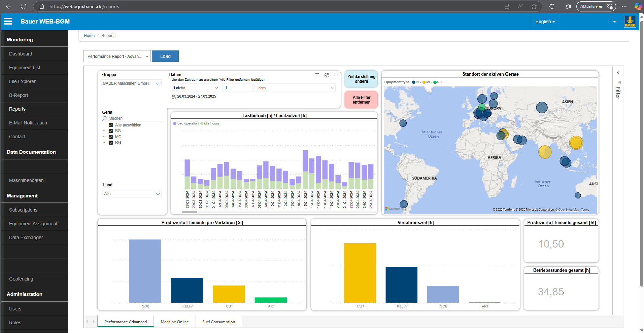Switch to Machine Online tab
644x333 pixels.
tap(175, 322)
